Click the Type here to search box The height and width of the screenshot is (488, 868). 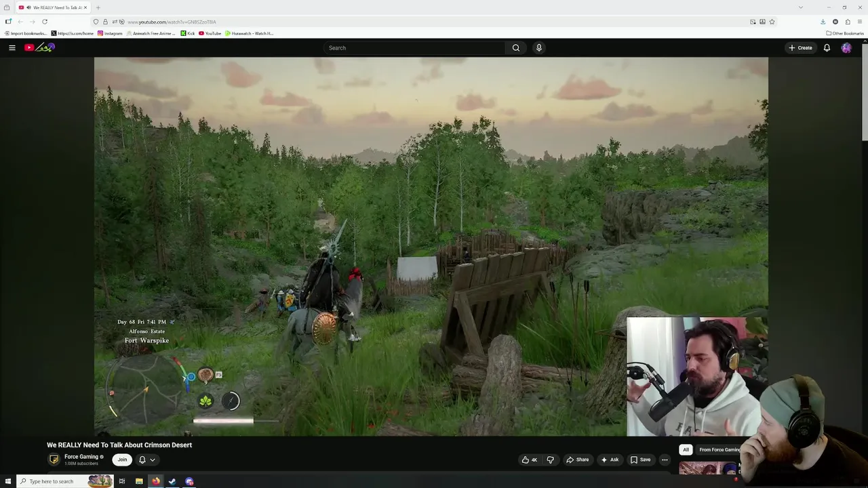point(64,481)
